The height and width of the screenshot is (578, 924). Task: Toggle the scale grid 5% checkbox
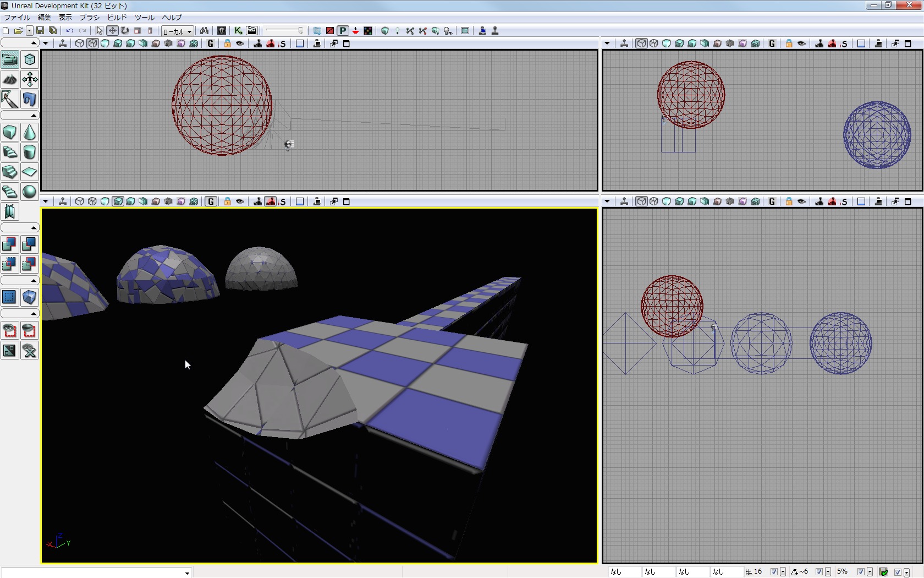(x=861, y=572)
